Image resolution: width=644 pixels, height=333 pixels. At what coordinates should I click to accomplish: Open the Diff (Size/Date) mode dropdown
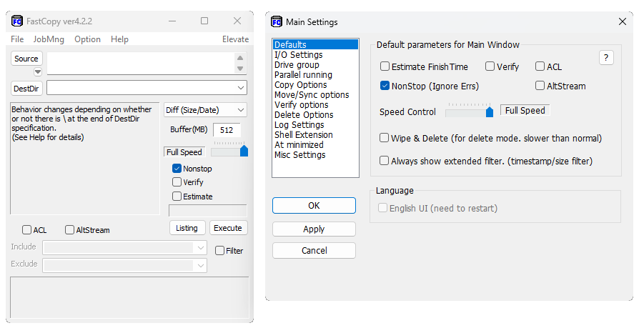point(241,110)
